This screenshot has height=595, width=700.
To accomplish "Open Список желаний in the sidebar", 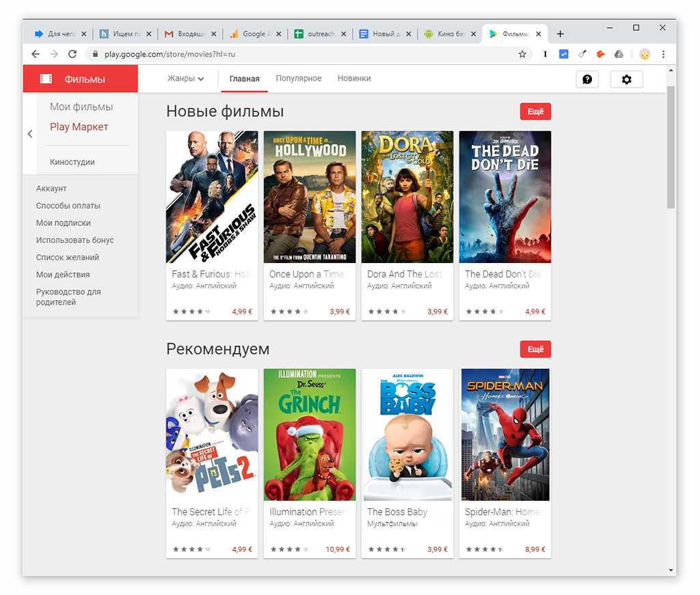I will click(x=68, y=258).
